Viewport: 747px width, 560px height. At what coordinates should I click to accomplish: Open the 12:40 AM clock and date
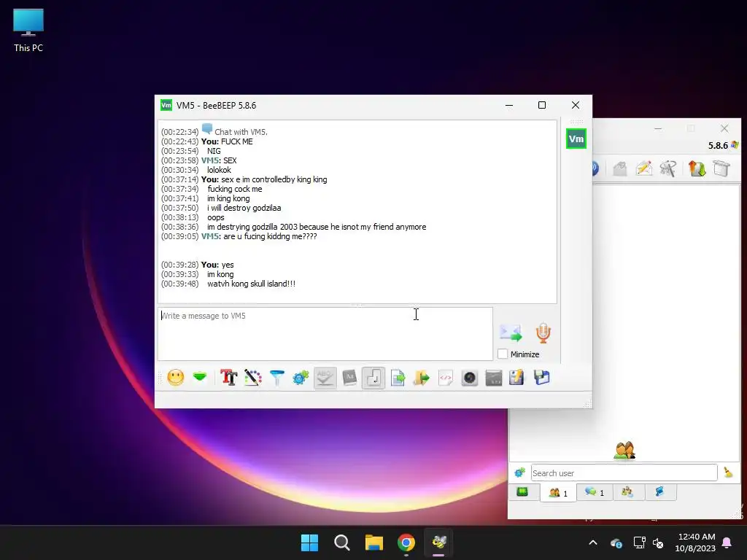point(695,542)
